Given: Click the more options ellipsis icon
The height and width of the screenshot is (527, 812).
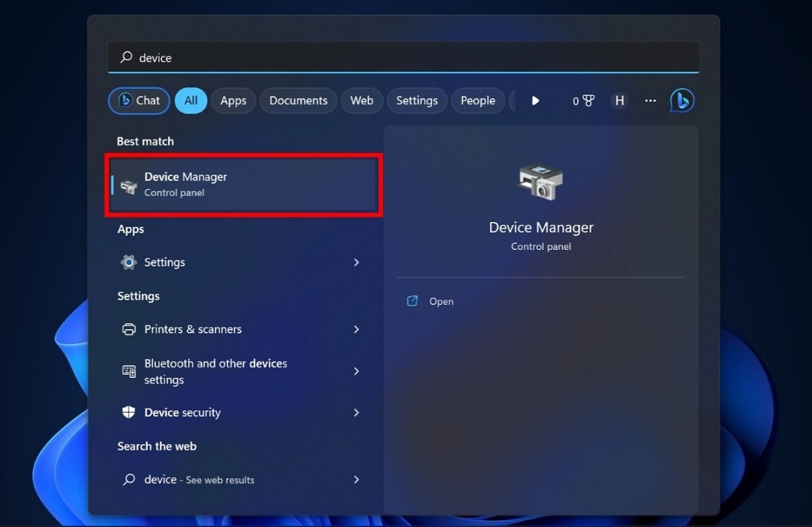Looking at the screenshot, I should 649,100.
